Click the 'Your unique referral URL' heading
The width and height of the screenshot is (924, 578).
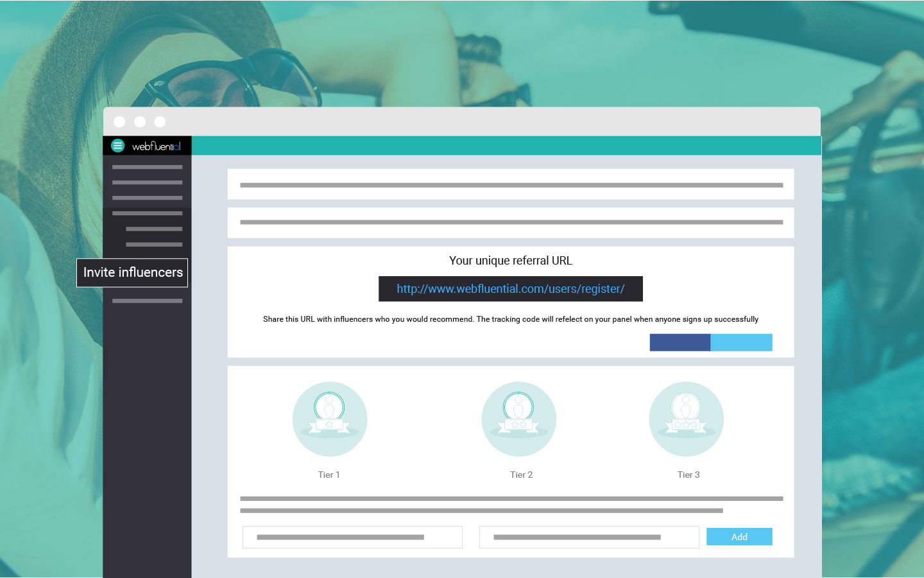pyautogui.click(x=511, y=261)
